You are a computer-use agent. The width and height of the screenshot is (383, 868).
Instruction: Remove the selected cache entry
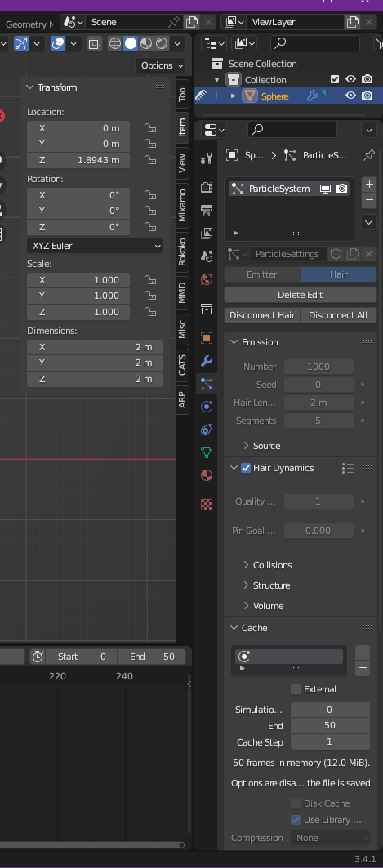pyautogui.click(x=363, y=668)
